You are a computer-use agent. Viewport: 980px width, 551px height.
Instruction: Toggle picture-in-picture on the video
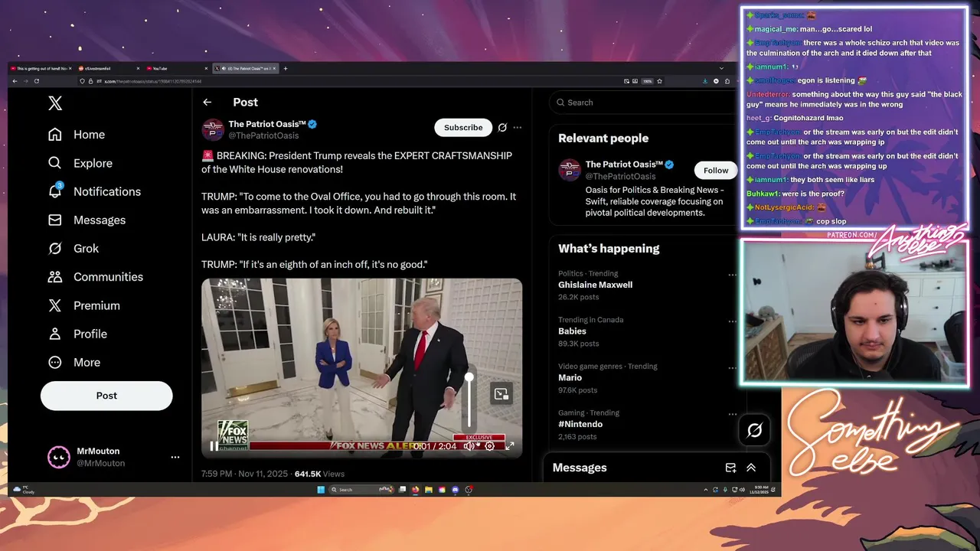coord(501,393)
